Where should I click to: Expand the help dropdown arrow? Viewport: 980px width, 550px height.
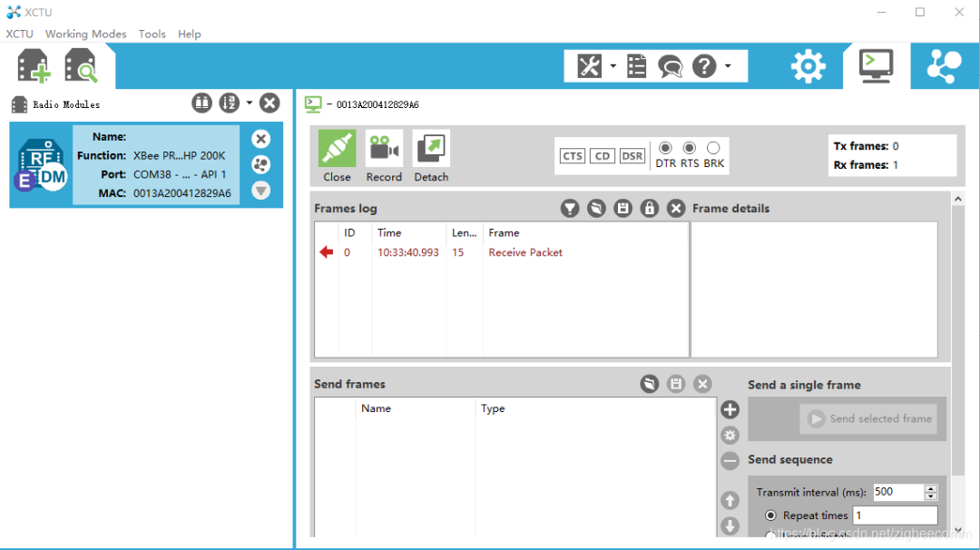(x=728, y=65)
